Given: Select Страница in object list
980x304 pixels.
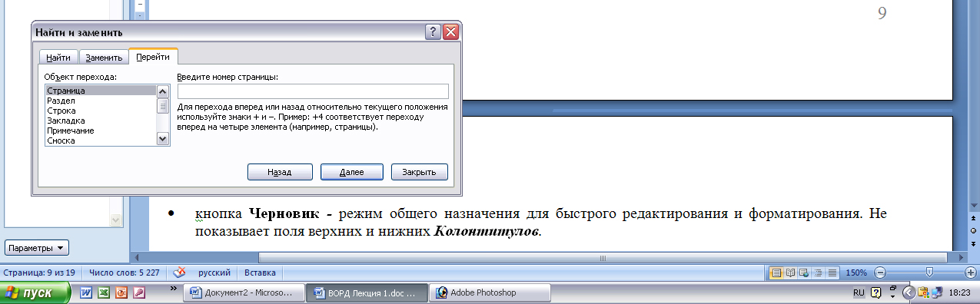Looking at the screenshot, I should (100, 91).
